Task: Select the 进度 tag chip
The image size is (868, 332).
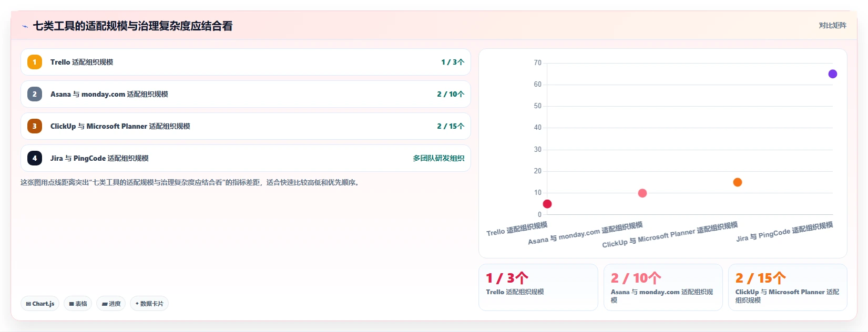Action: 111,304
